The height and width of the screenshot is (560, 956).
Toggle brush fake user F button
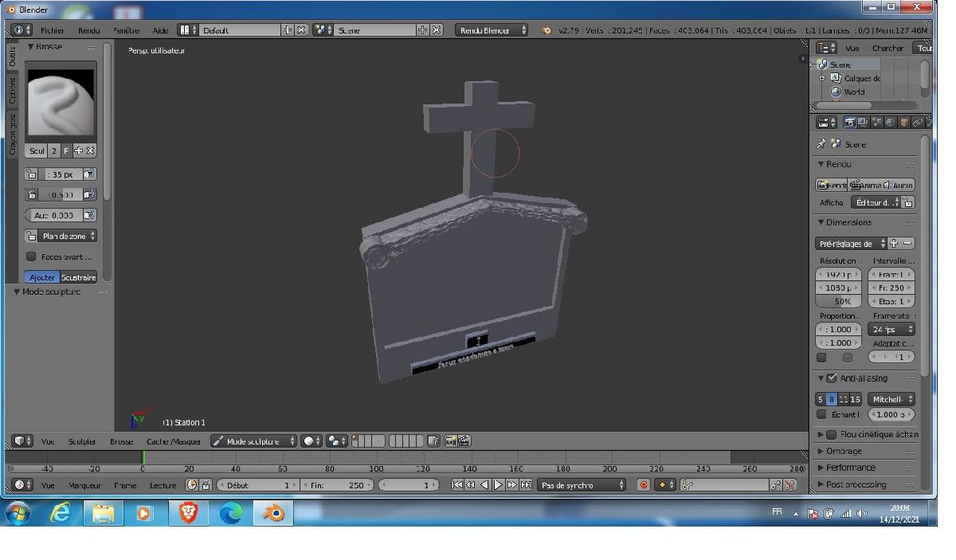[66, 151]
